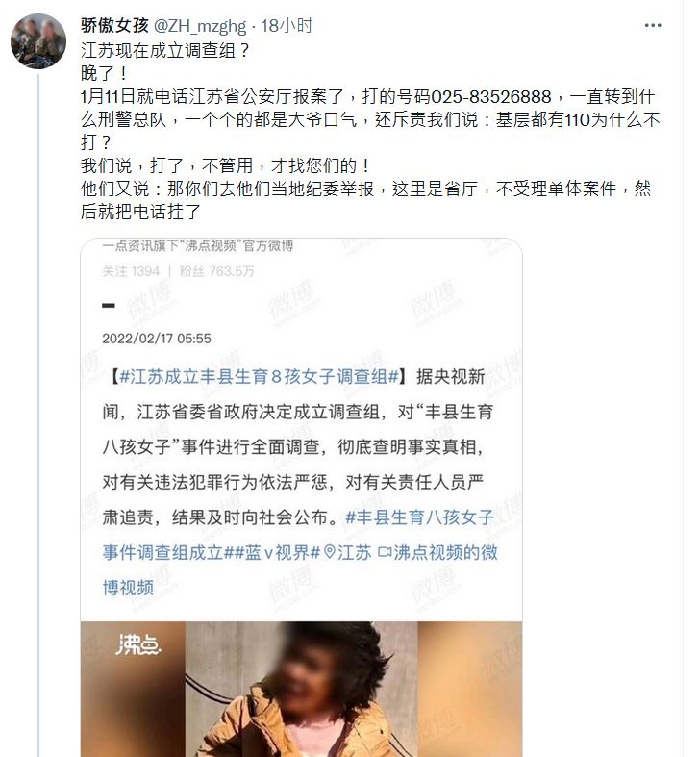Image resolution: width=700 pixels, height=757 pixels.
Task: Select the 江苏 location pin tag
Action: pos(348,552)
